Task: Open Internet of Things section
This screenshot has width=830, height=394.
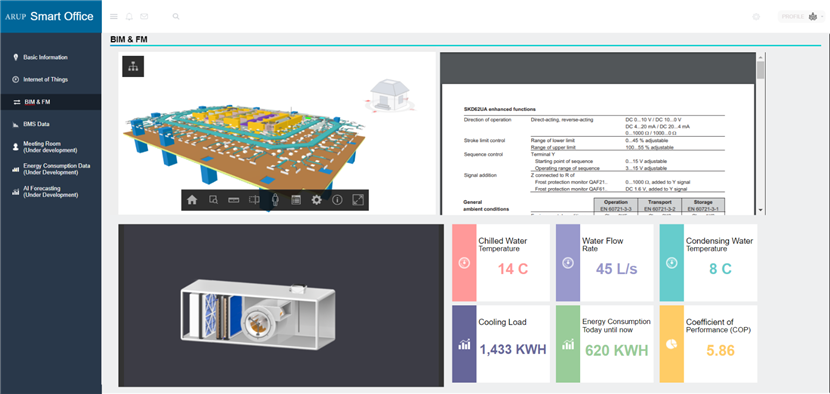Action: click(x=46, y=79)
